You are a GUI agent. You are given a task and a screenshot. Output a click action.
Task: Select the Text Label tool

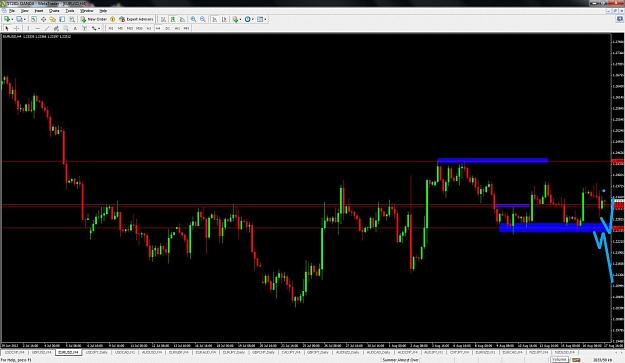click(x=85, y=28)
